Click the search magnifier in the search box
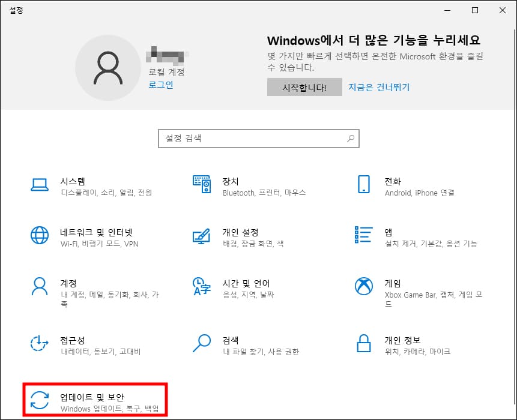The width and height of the screenshot is (517, 420). click(350, 139)
